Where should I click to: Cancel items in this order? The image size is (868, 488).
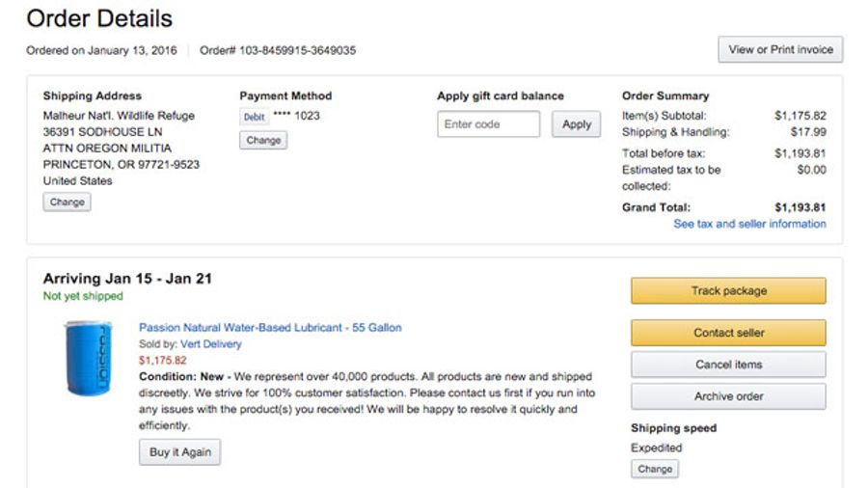(728, 365)
